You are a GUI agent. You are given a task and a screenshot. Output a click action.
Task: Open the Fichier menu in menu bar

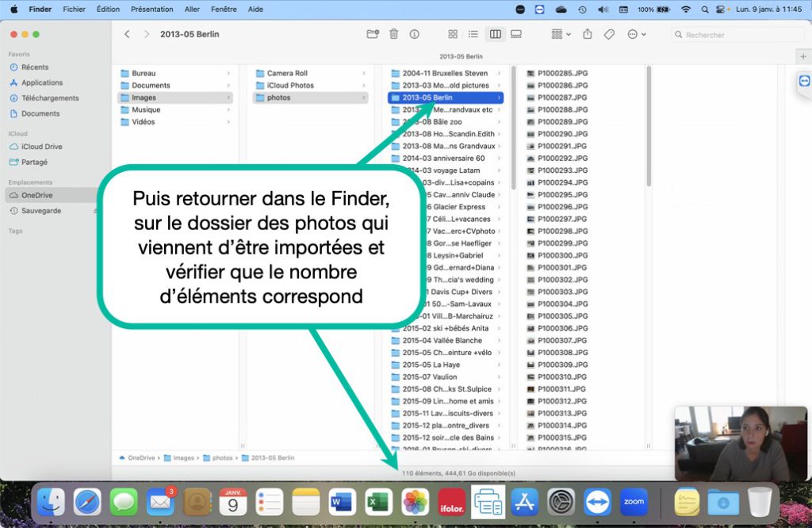(x=75, y=10)
